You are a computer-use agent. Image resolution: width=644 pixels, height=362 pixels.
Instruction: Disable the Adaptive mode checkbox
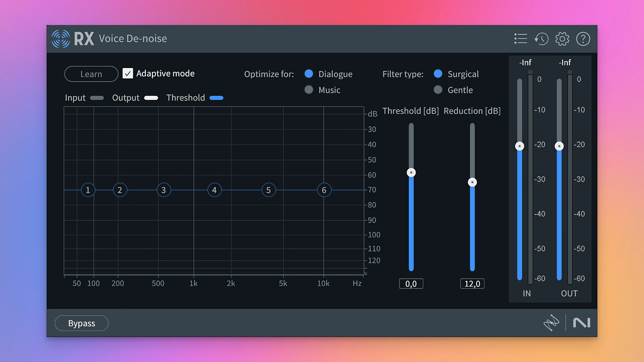click(x=128, y=73)
